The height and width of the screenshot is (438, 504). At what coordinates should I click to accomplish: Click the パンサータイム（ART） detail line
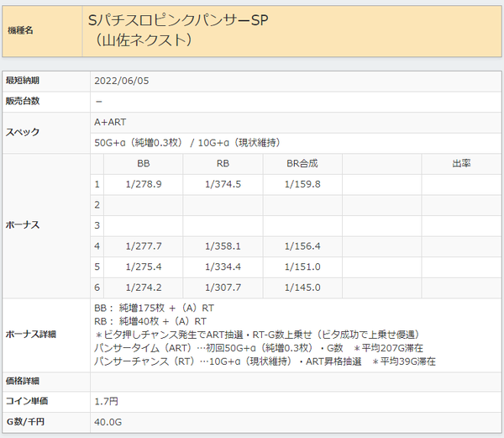[x=259, y=348]
